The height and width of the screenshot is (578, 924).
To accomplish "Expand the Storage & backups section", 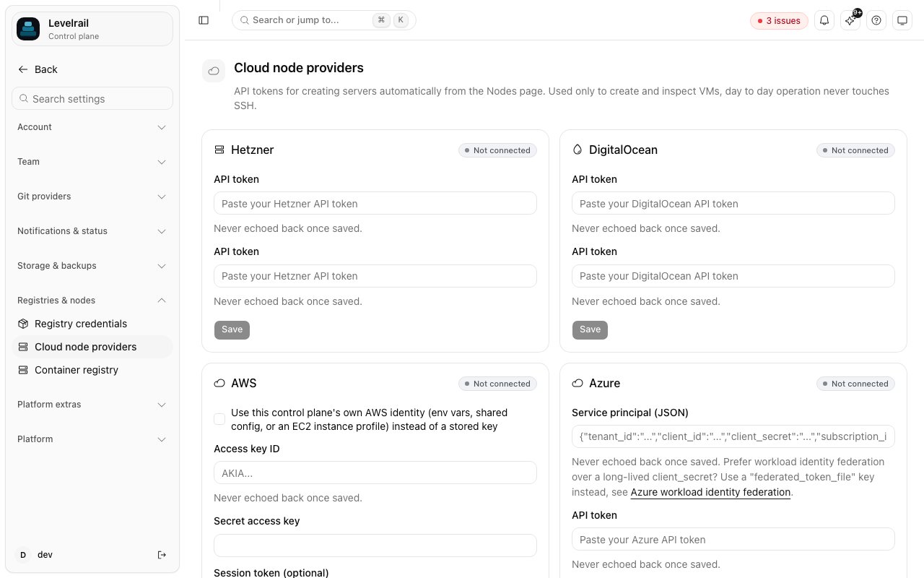I will pos(92,266).
